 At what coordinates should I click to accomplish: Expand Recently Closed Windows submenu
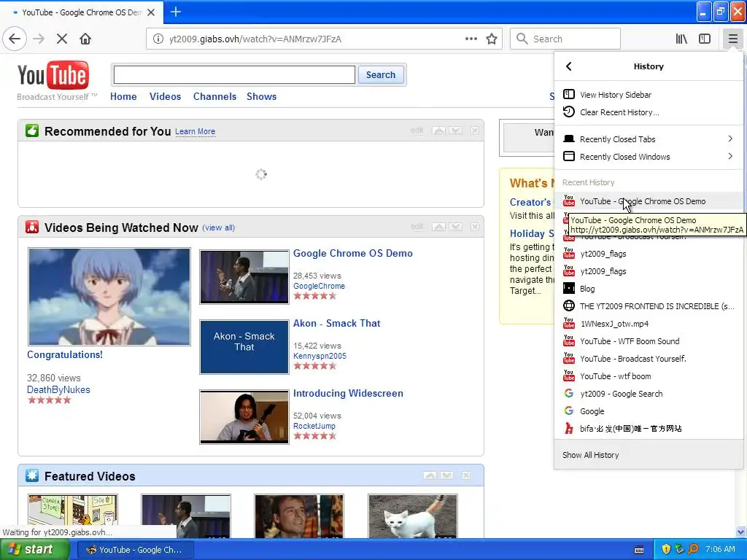649,157
